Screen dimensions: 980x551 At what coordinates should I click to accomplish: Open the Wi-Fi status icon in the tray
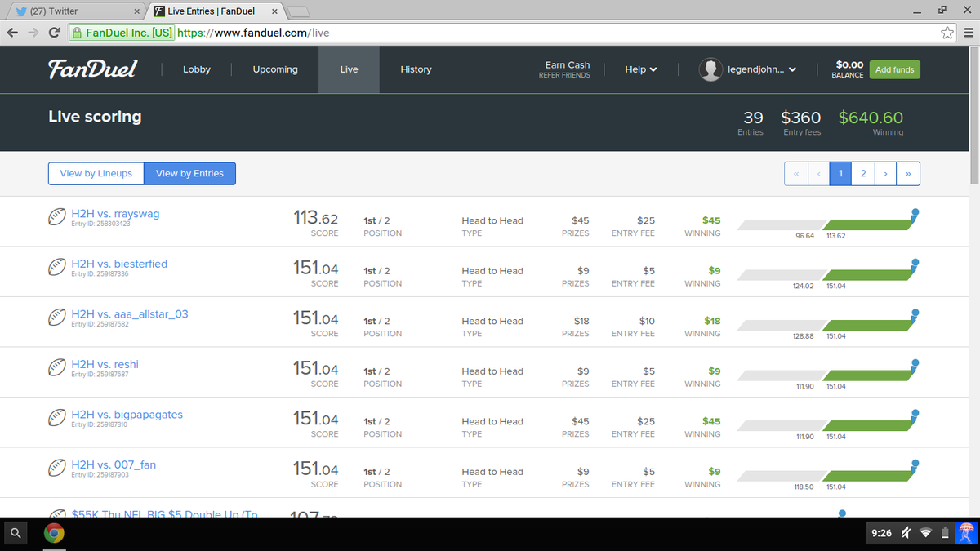point(925,532)
